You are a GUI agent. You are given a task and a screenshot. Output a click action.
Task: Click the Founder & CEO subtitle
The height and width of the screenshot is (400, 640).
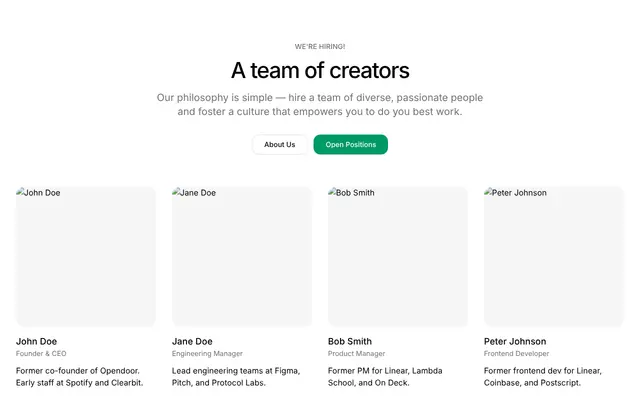(41, 353)
